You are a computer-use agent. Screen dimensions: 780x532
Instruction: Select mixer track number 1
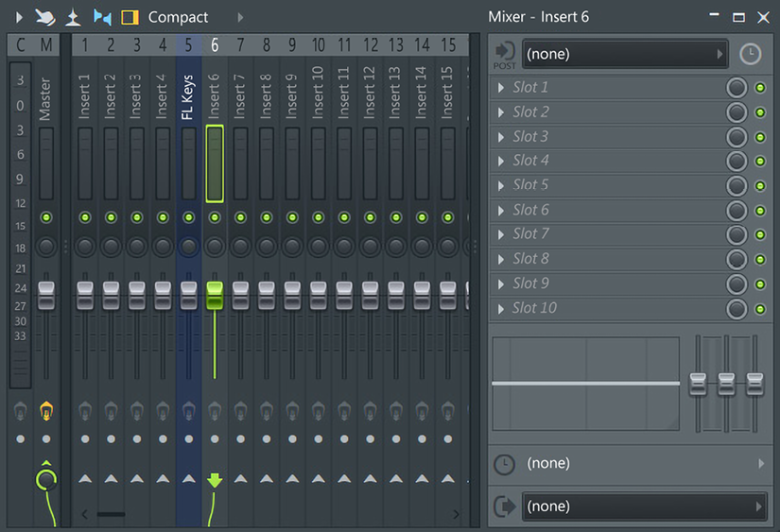tap(85, 45)
